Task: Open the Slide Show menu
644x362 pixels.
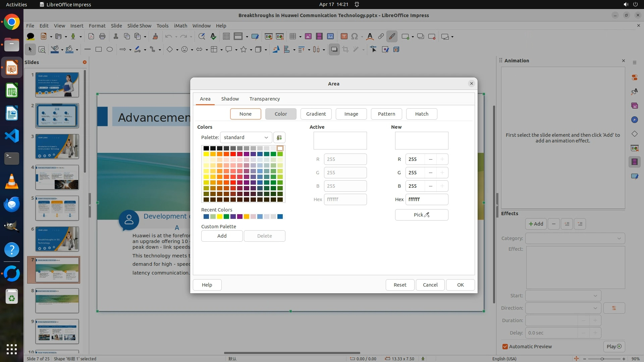Action: [139, 25]
